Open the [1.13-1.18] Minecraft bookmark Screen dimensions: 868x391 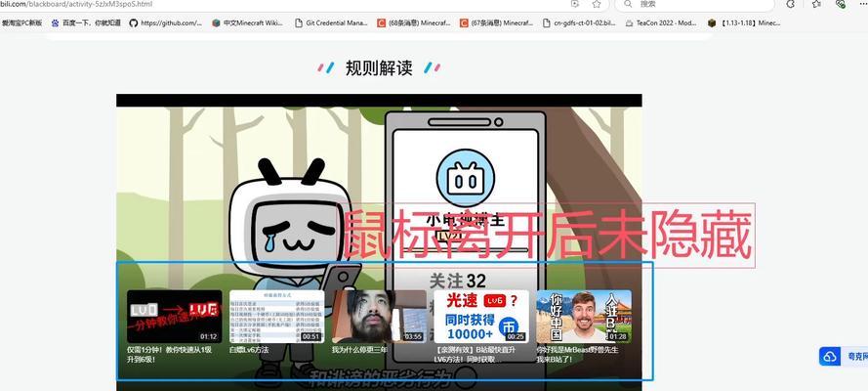(x=744, y=23)
